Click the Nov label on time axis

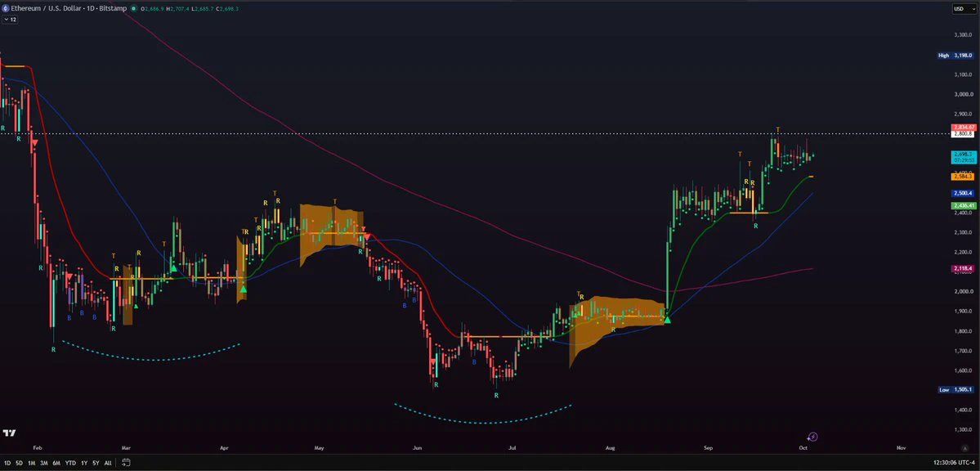pos(902,448)
